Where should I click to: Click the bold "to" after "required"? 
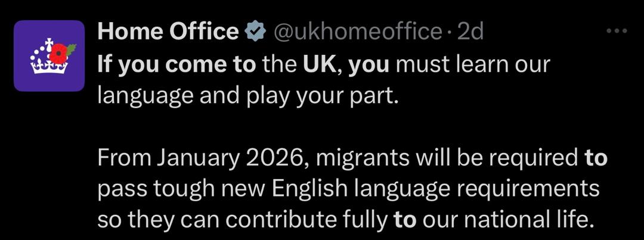coord(595,158)
